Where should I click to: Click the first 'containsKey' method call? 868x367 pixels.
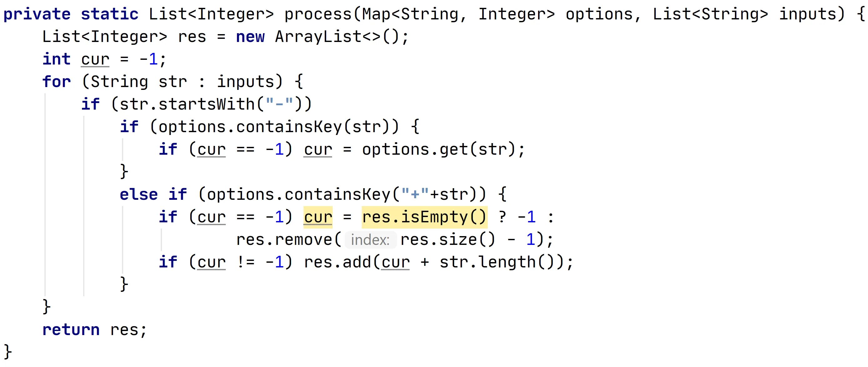coord(289,127)
